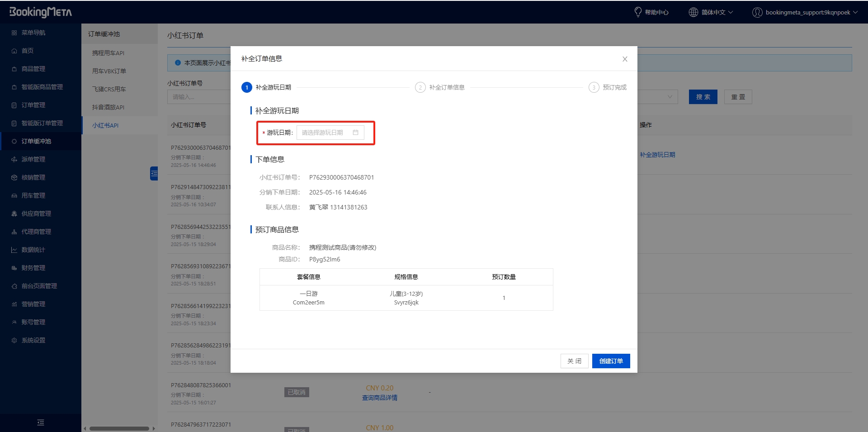Open the 游玩日期 date picker calendar

click(x=356, y=133)
